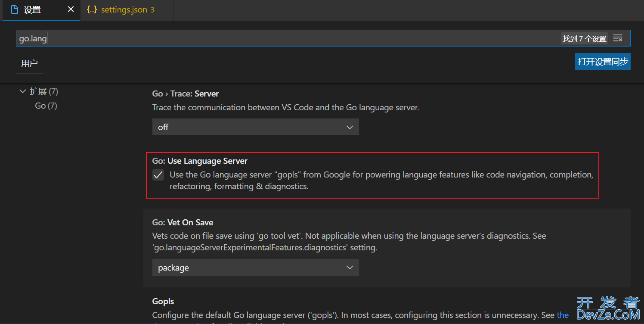This screenshot has height=324, width=644.
Task: Click the Go: Vet On Save title
Action: 183,222
